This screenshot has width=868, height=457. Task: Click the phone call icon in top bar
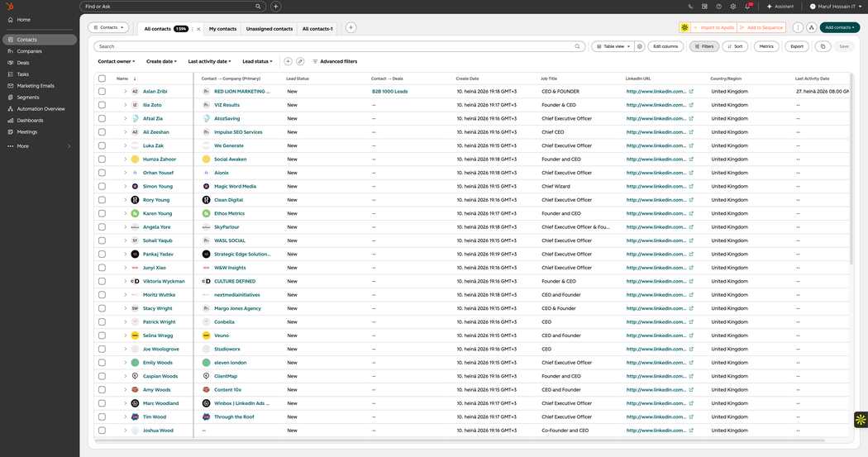coord(690,7)
